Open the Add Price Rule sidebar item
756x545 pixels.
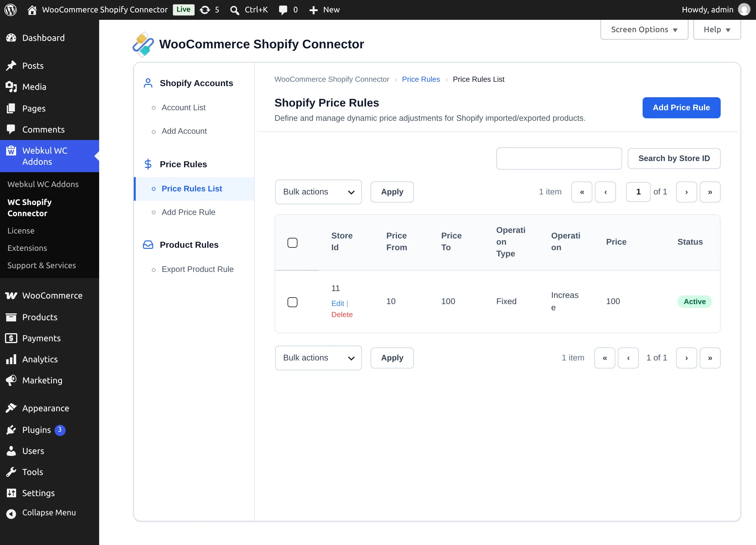(x=188, y=212)
